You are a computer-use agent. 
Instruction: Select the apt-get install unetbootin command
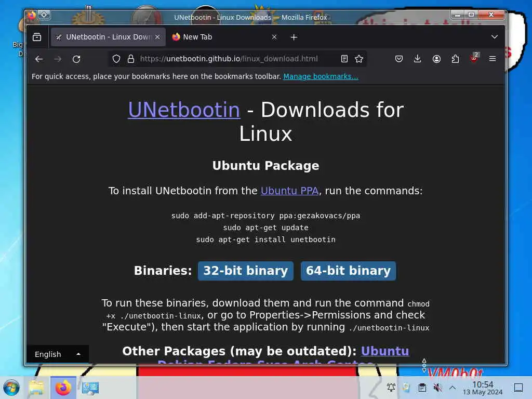pos(265,240)
